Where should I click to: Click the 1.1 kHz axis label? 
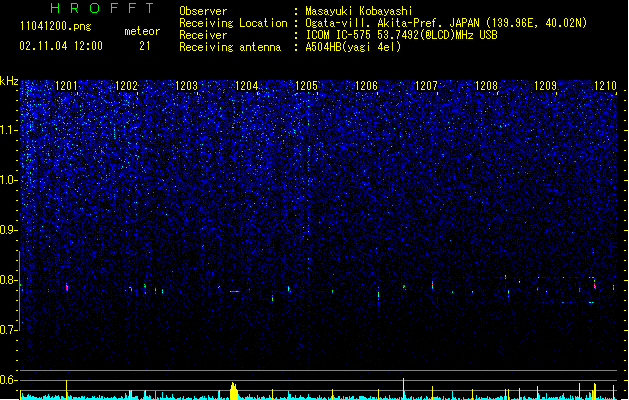[x=9, y=130]
